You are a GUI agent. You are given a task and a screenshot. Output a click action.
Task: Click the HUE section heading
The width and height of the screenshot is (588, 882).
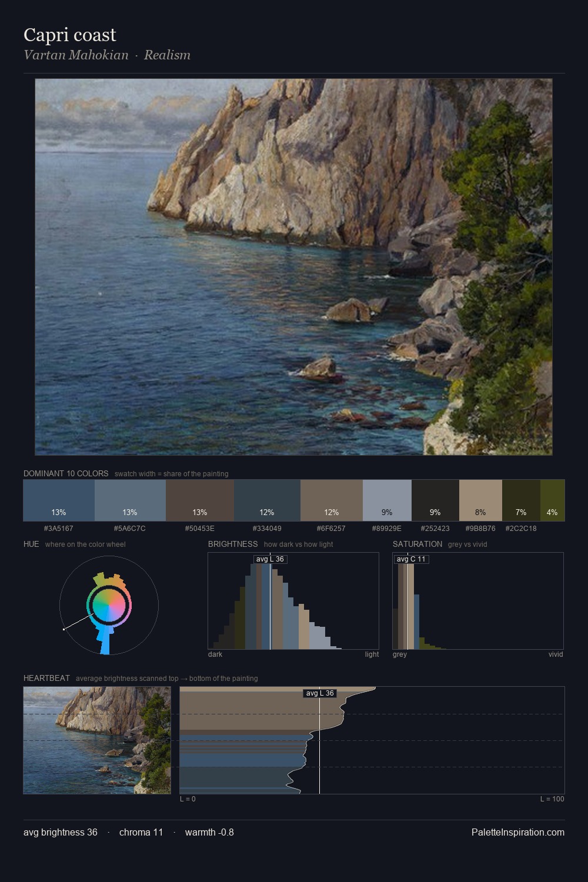pyautogui.click(x=31, y=544)
